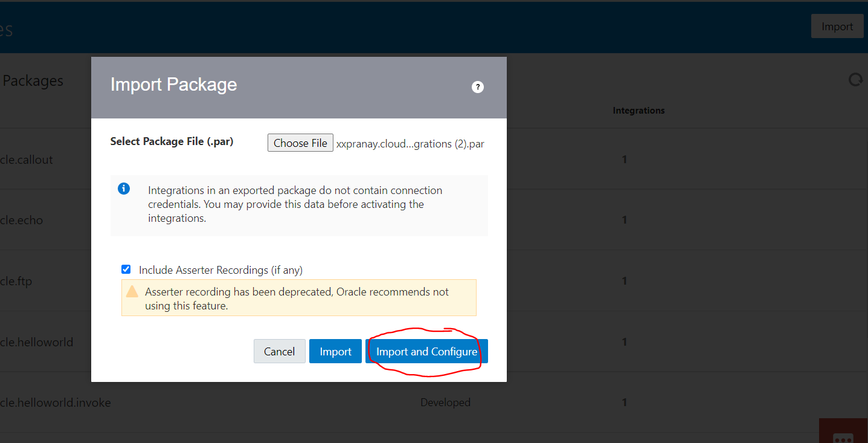
Task: Click the Packages heading text
Action: [x=33, y=80]
